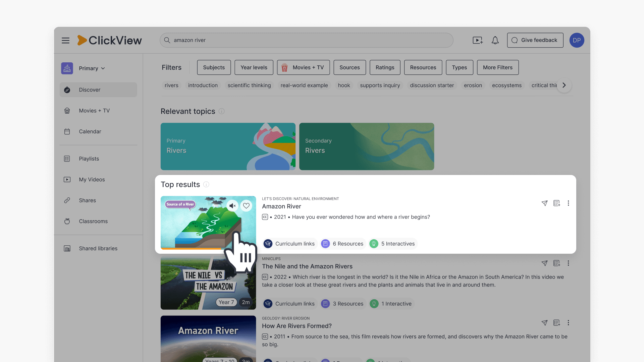Screen dimensions: 644x362
Task: Click the Give feedback button
Action: [x=535, y=40]
